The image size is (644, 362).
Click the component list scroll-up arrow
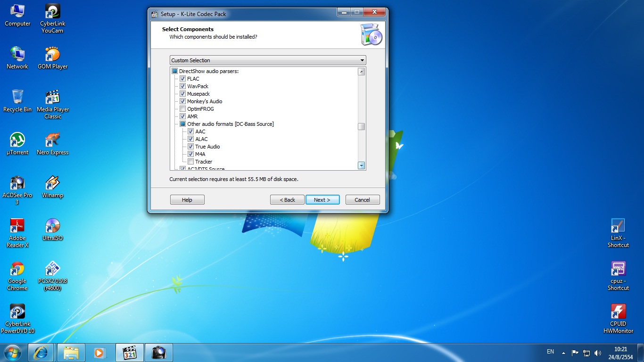pos(362,72)
